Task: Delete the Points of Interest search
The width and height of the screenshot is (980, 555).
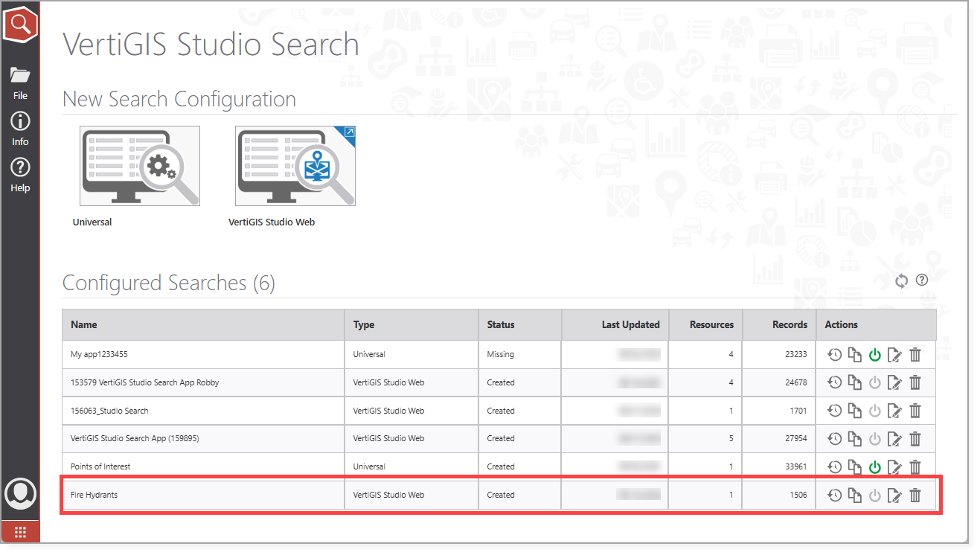Action: (915, 467)
